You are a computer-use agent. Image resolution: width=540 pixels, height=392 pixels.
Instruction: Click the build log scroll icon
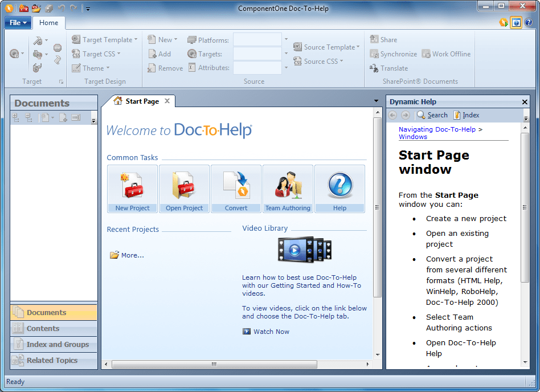tap(58, 60)
